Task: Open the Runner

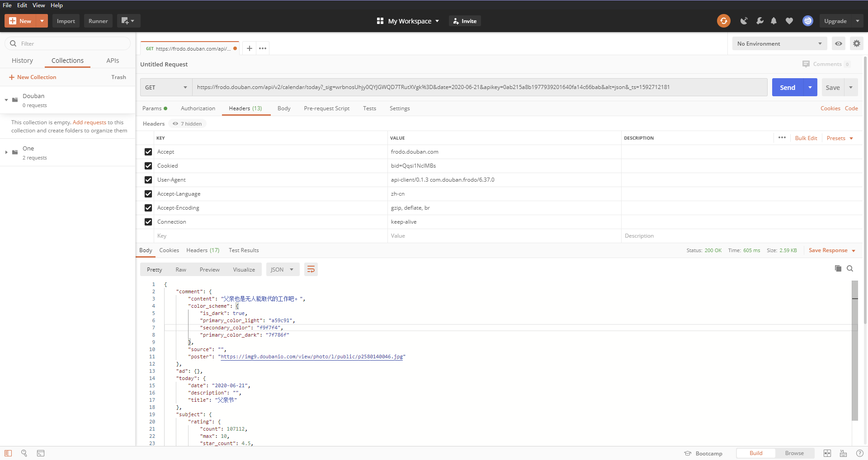Action: [x=98, y=21]
